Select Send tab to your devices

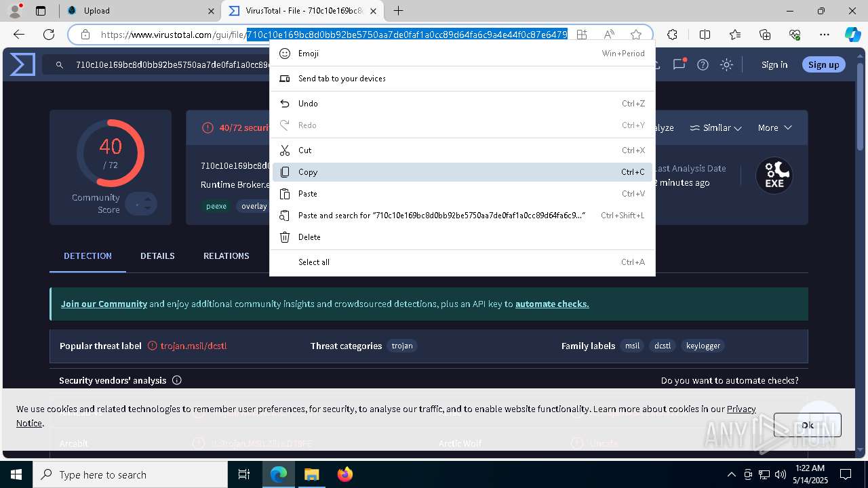(462, 79)
